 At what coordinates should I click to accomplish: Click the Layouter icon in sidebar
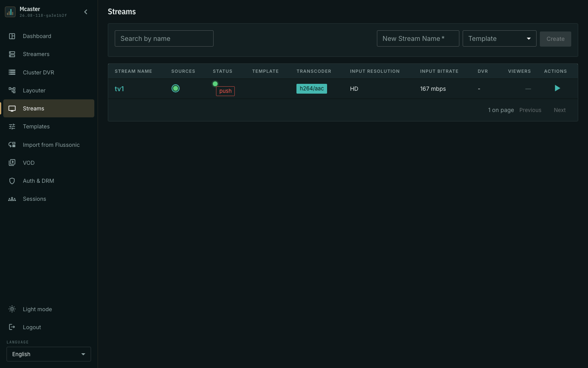point(12,90)
